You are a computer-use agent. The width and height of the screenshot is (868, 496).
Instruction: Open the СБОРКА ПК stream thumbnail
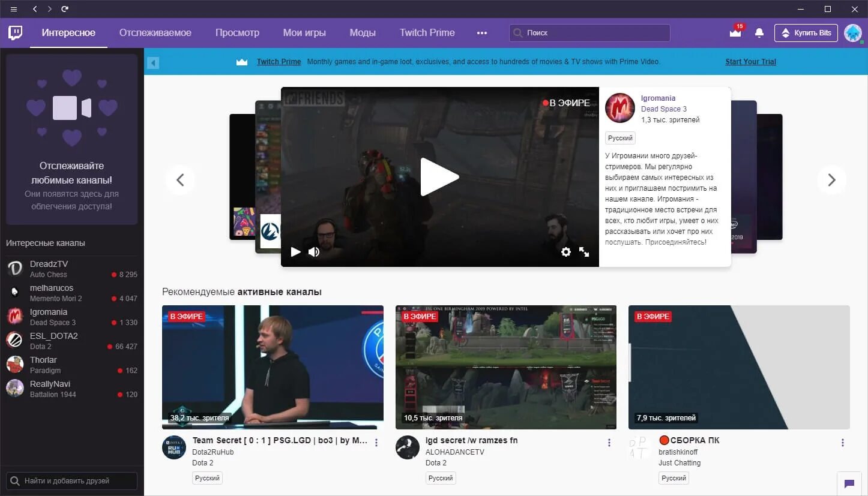[x=739, y=367]
